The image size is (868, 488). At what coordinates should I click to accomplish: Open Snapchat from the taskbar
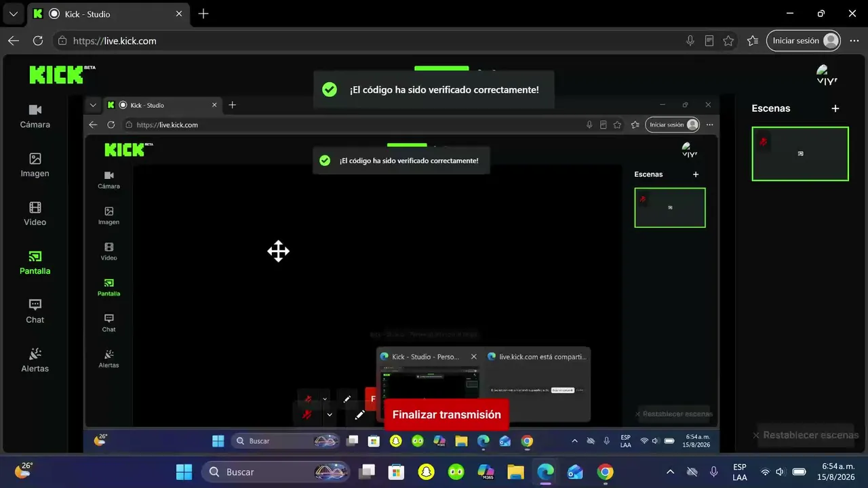[x=426, y=472]
